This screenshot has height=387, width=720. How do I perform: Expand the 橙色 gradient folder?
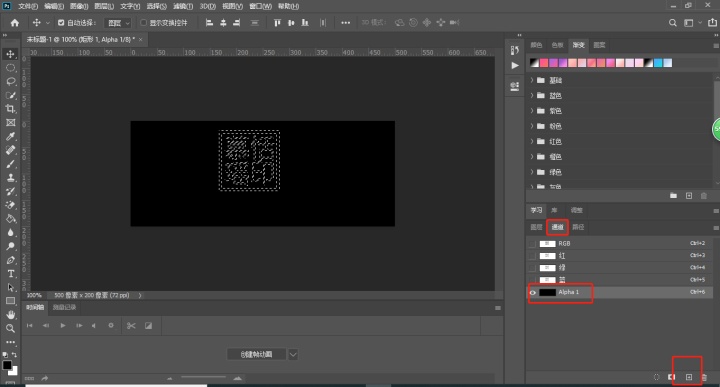[532, 157]
